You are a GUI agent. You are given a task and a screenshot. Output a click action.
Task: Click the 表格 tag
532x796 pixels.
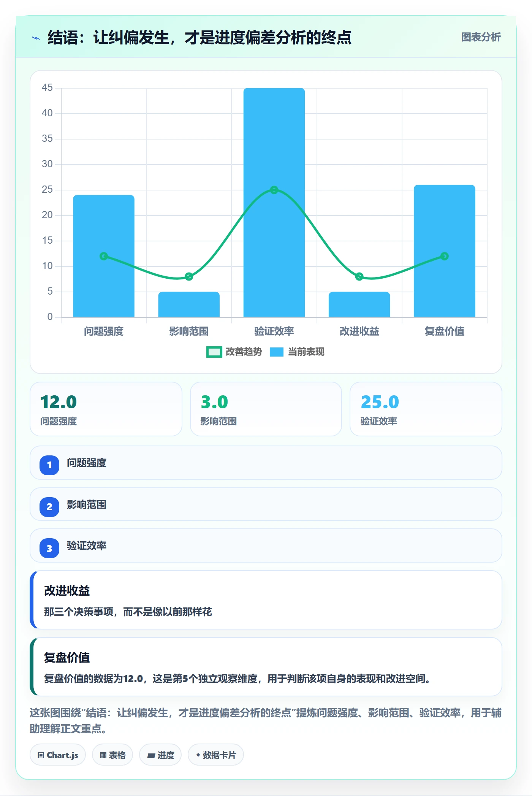[112, 755]
